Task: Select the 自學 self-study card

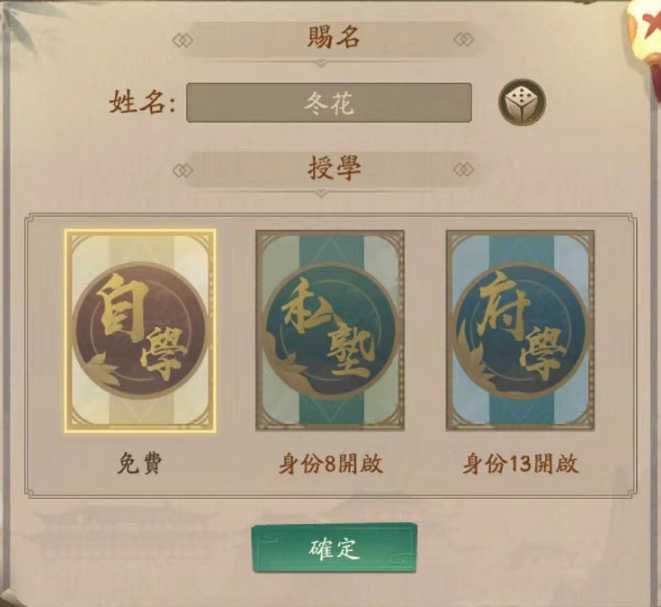Action: click(140, 331)
